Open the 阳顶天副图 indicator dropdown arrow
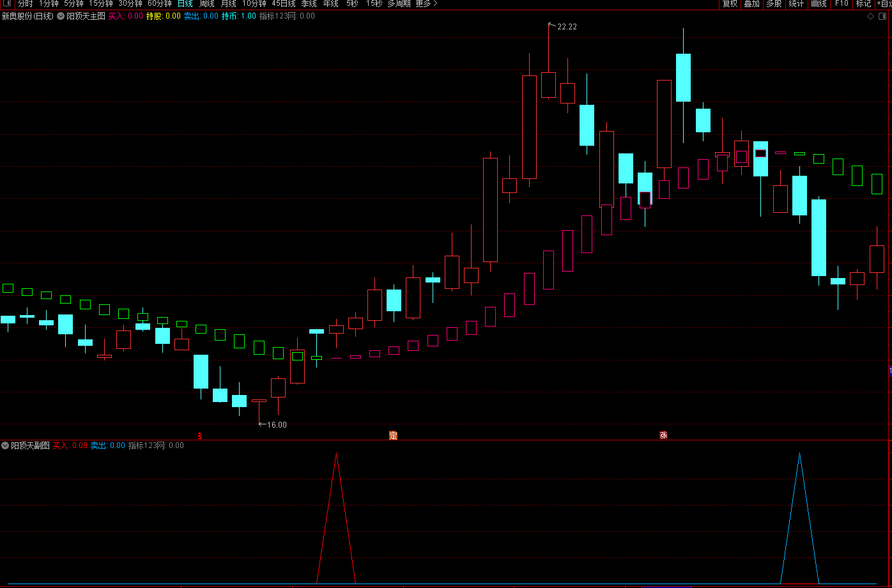Screen dimensions: 892x588 pos(5,445)
